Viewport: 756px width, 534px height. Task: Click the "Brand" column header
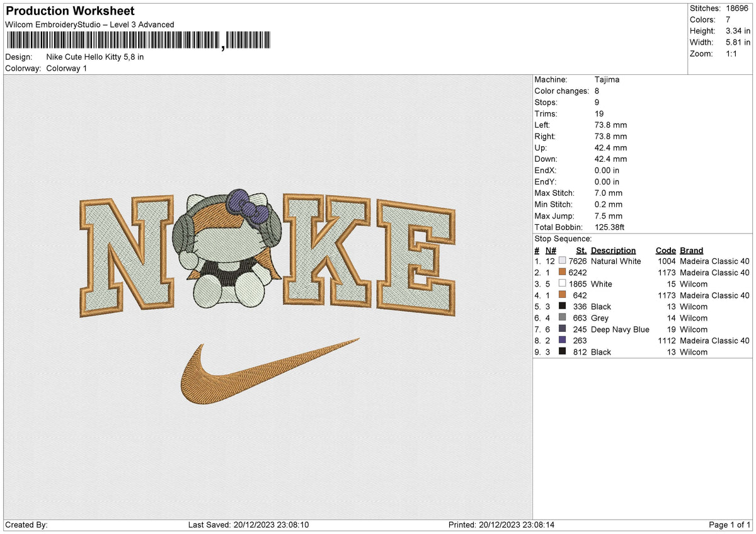click(691, 251)
